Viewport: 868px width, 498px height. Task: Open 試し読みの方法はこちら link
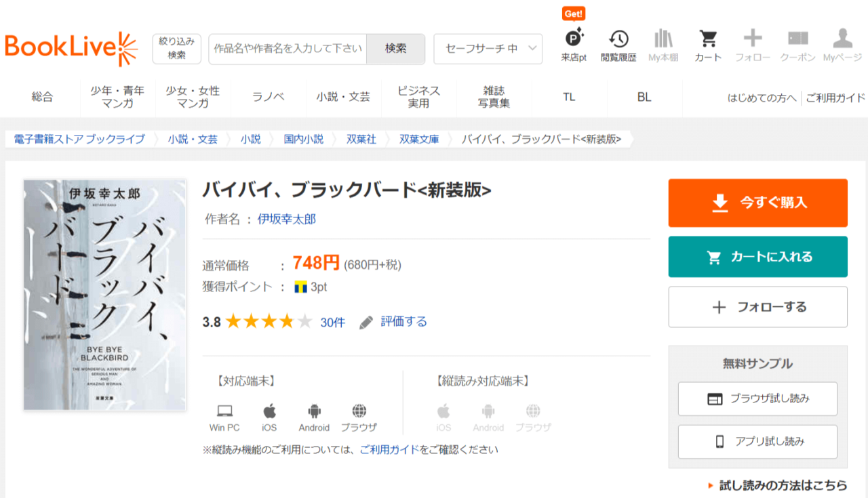[783, 485]
